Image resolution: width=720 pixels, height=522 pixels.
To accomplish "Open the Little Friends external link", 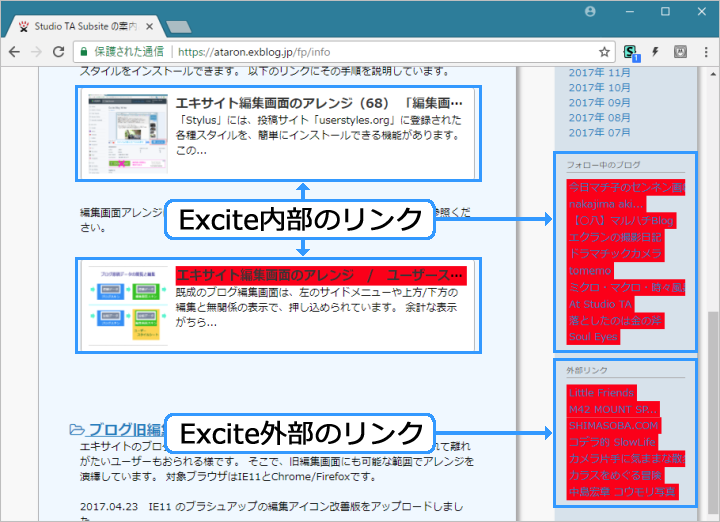I will coord(602,393).
